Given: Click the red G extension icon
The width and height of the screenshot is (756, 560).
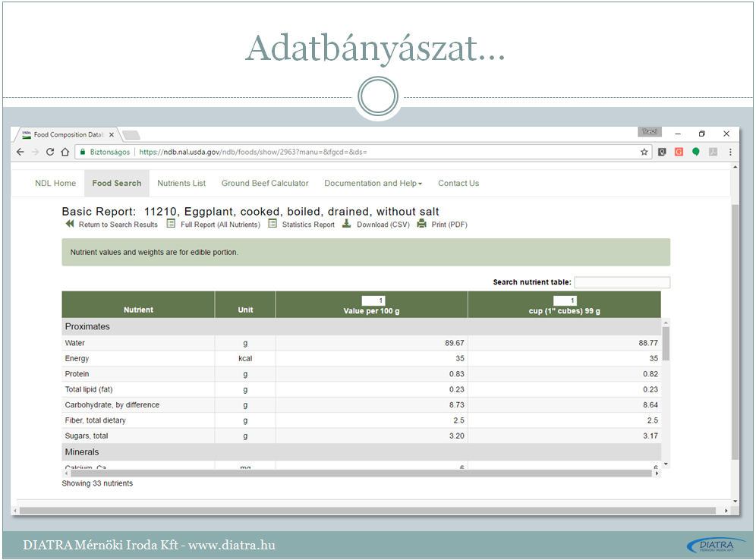Looking at the screenshot, I should pyautogui.click(x=679, y=152).
